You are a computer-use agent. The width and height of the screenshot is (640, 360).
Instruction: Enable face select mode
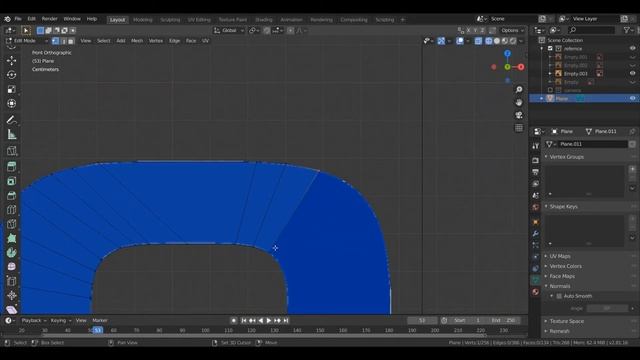[x=71, y=41]
